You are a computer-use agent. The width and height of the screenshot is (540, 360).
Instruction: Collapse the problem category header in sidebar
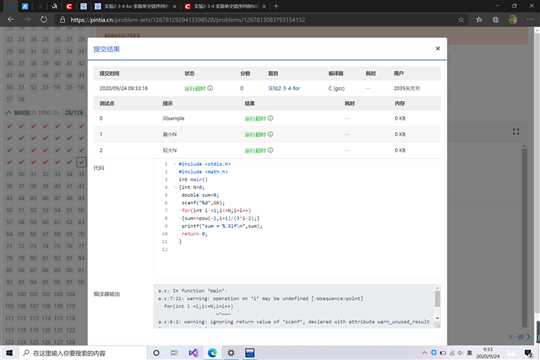[9, 113]
